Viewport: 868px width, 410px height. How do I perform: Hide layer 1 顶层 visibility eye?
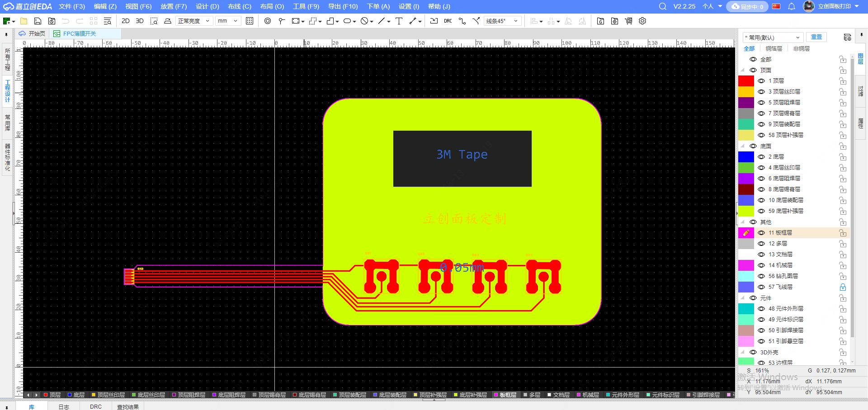(x=761, y=81)
